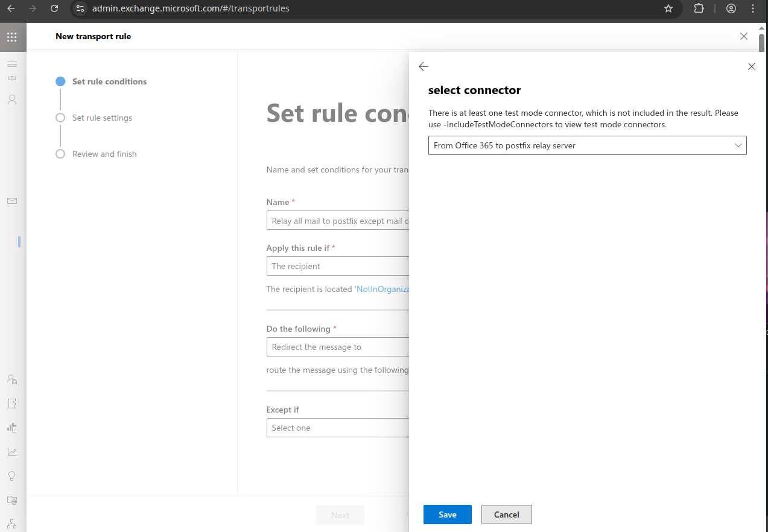Toggle the hamburger navigation menu

[x=12, y=64]
